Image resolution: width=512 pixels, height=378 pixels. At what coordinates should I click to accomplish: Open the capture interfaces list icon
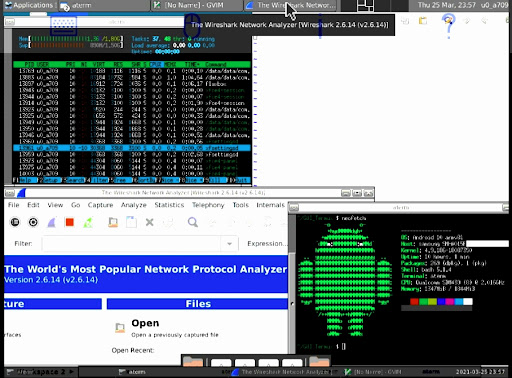(x=15, y=222)
